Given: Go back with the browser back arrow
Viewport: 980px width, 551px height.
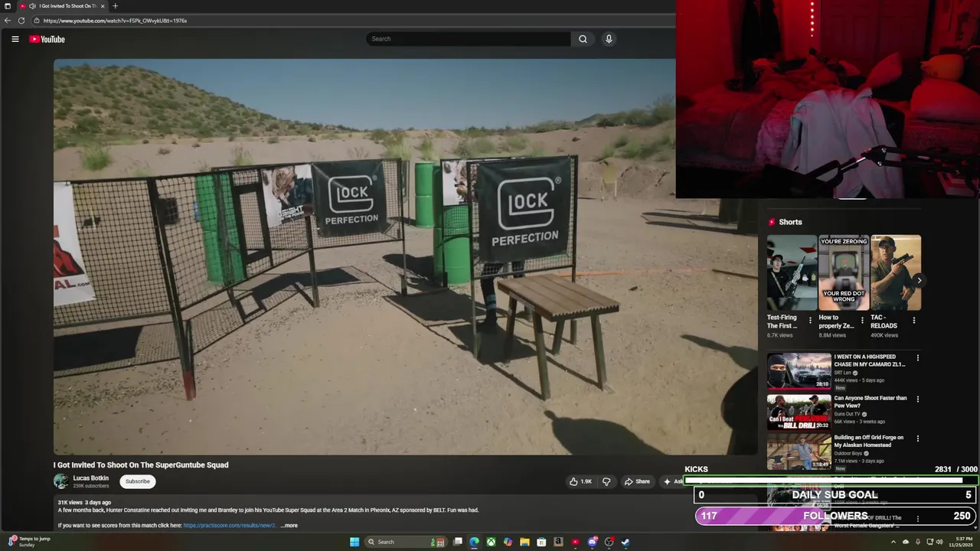Looking at the screenshot, I should [8, 21].
